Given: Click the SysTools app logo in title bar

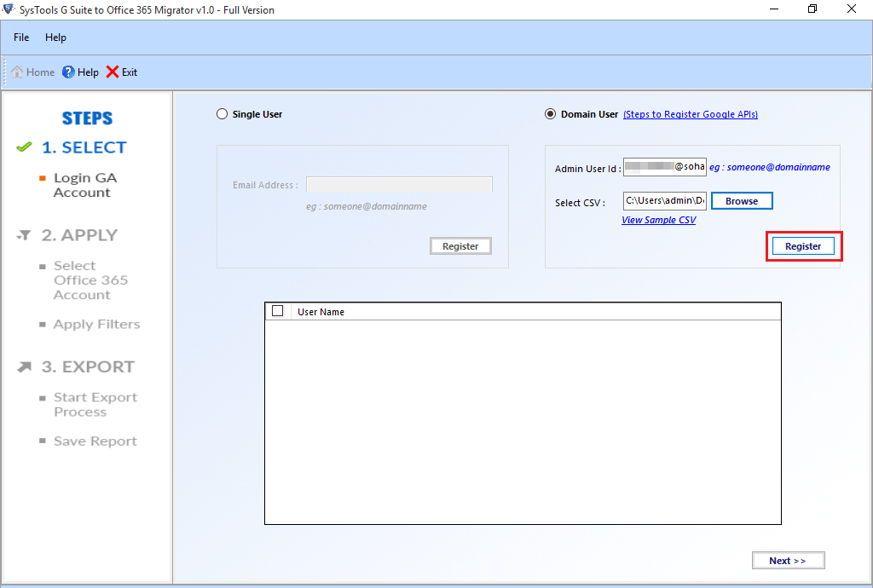Looking at the screenshot, I should point(9,9).
